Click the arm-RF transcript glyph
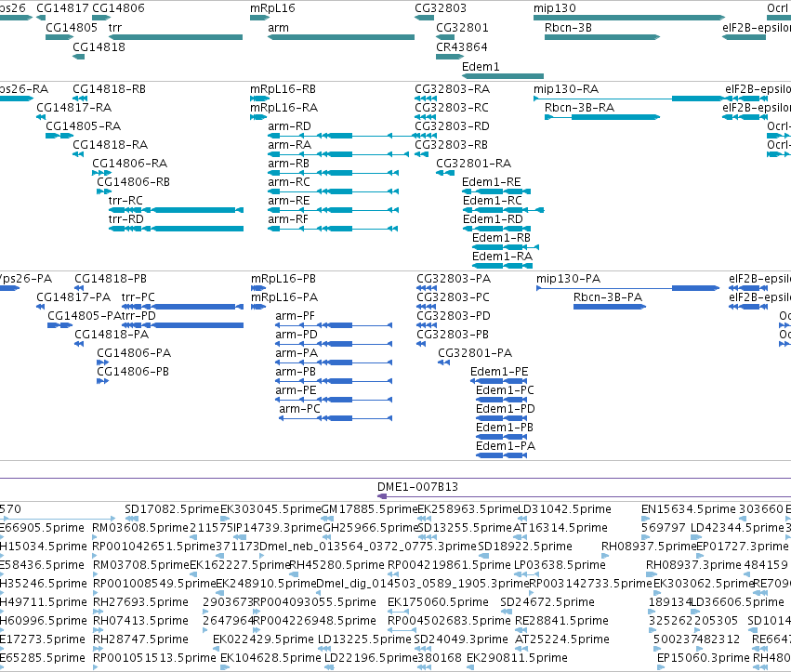 334,229
